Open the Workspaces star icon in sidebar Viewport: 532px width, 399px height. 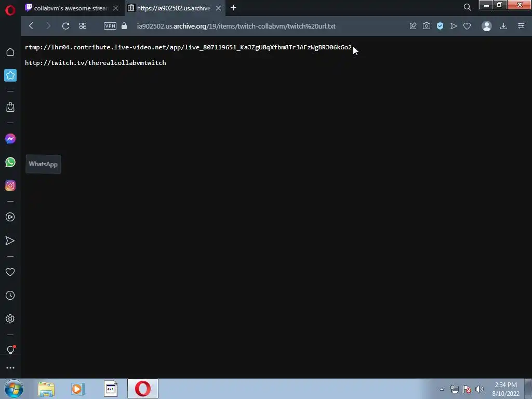click(10, 75)
